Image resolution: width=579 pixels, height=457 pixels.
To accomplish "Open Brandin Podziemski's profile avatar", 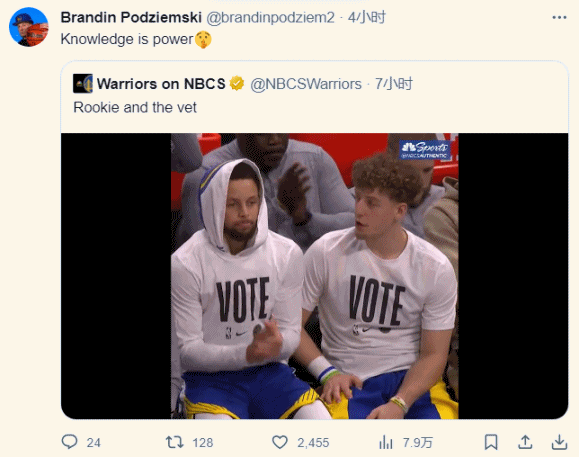I will click(x=28, y=27).
